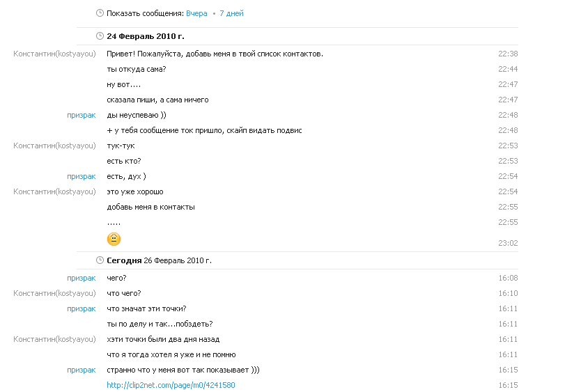Click sender "призрак" beside "ды неуспеваю ))"
The height and width of the screenshot is (392, 581).
click(81, 115)
